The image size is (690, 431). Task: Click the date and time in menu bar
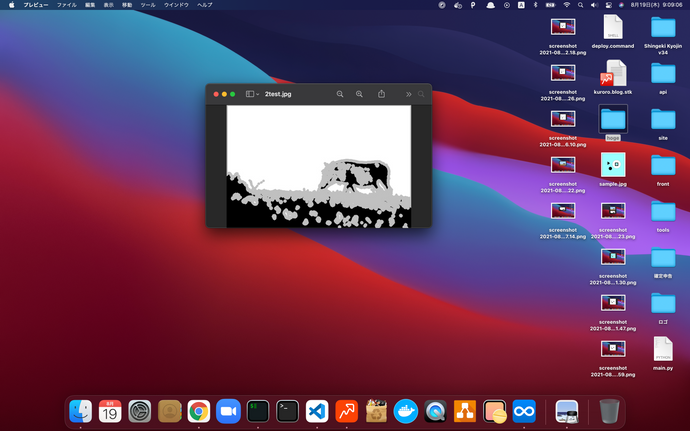tap(656, 5)
